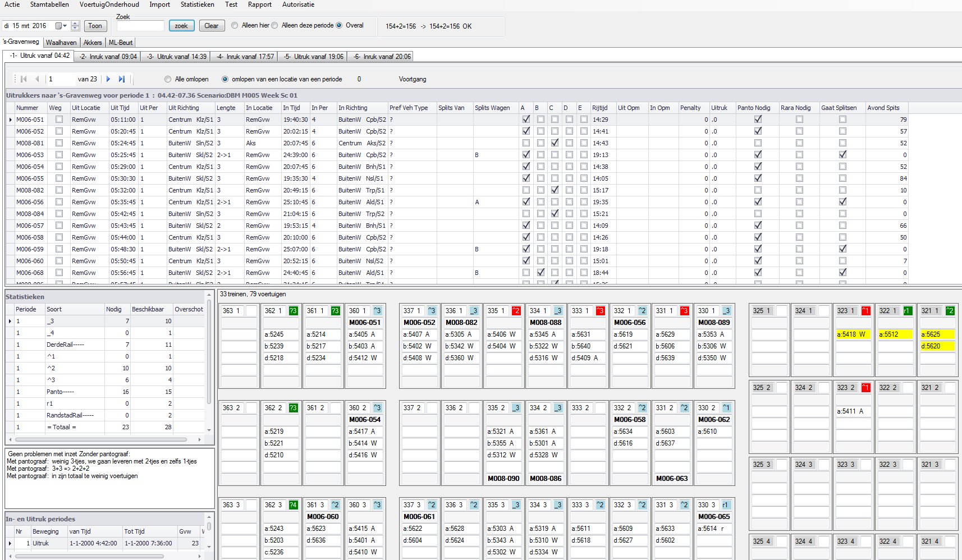The height and width of the screenshot is (560, 962).
Task: Choose 'Alle omlopen' option
Action: click(x=168, y=79)
